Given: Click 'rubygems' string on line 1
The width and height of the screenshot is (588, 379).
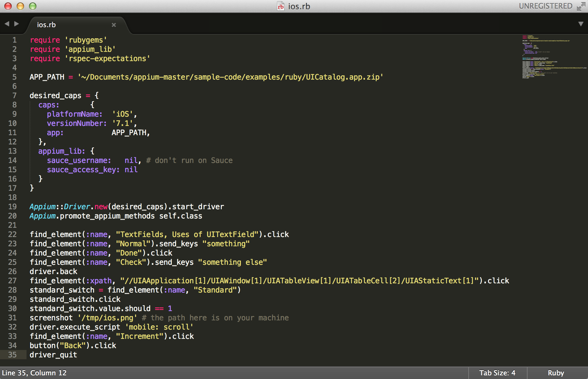Looking at the screenshot, I should click(86, 40).
